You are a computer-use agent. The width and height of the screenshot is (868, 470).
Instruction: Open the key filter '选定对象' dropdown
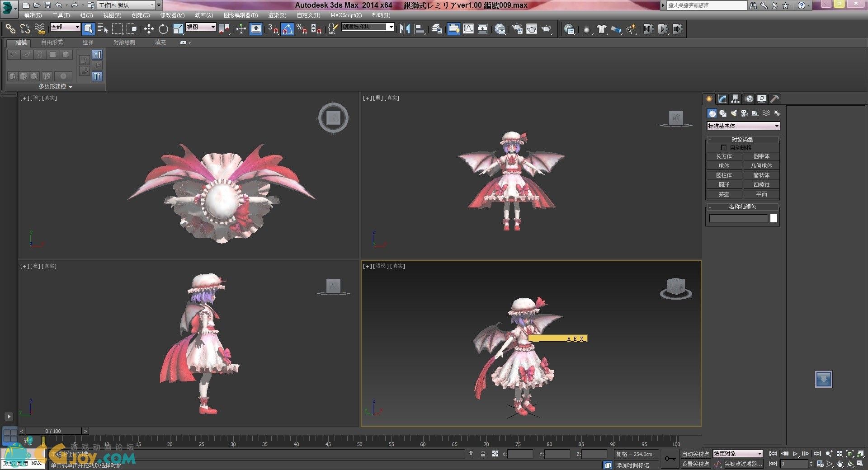click(x=738, y=453)
